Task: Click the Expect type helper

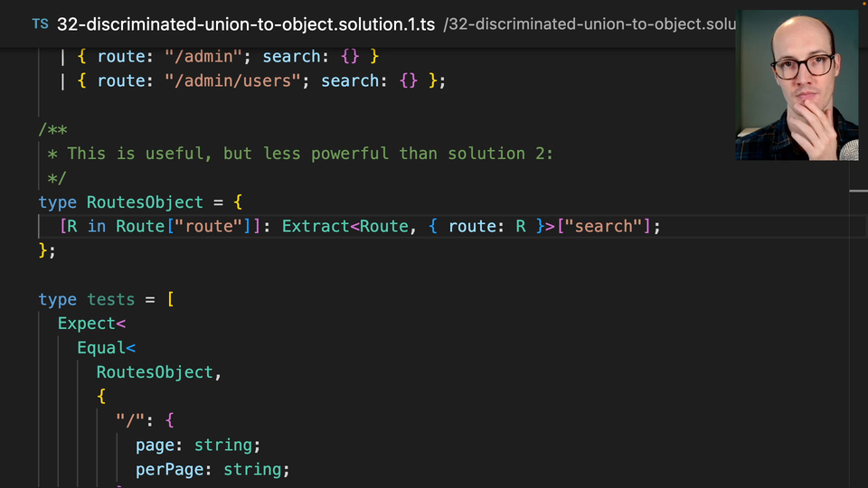Action: (88, 324)
